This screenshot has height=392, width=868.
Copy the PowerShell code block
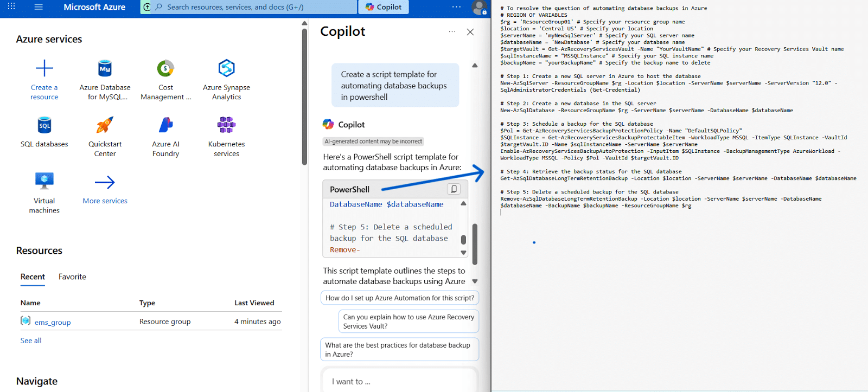(454, 189)
